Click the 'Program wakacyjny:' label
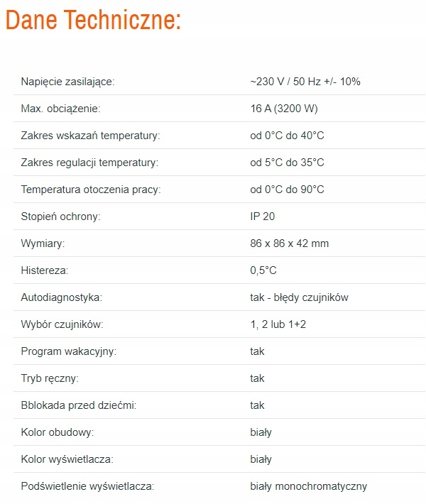426x504 pixels. (68, 351)
